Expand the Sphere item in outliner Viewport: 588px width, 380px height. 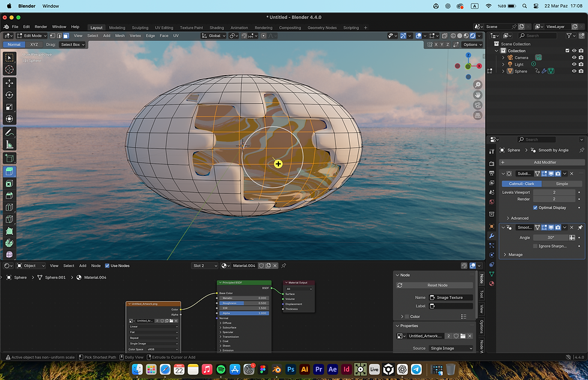(x=503, y=71)
